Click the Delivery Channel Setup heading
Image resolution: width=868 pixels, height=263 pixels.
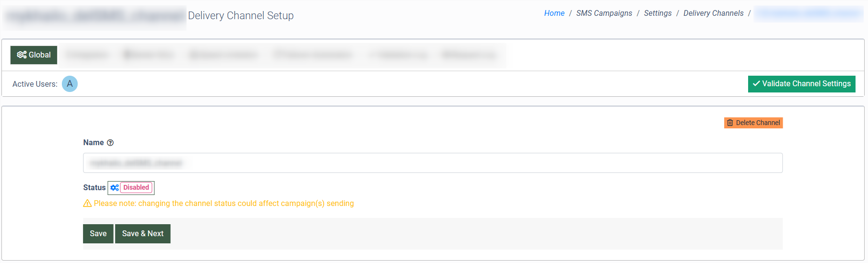[x=241, y=16]
